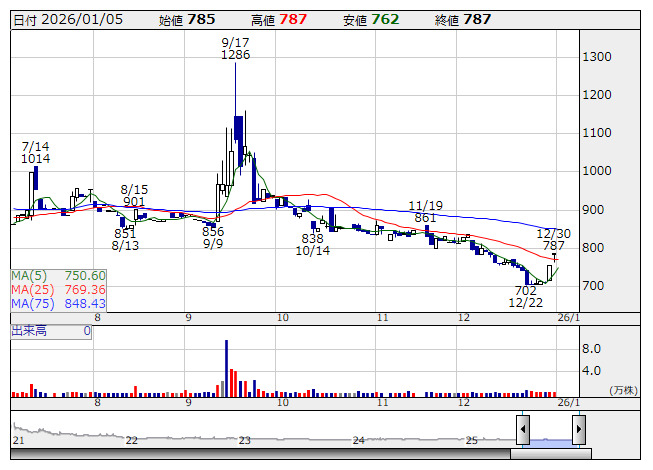Viewport: 653px width, 470px height.
Task: Select year 24 on the overview timeline
Action: click(x=358, y=440)
